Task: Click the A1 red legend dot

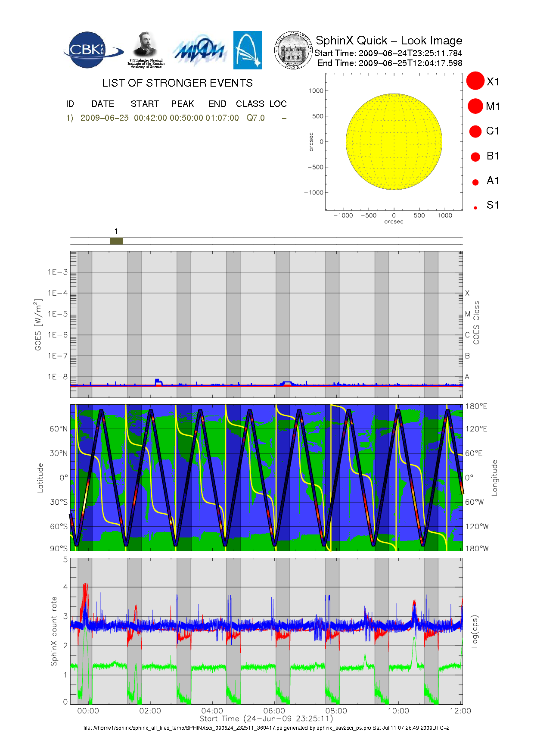Action: 475,182
